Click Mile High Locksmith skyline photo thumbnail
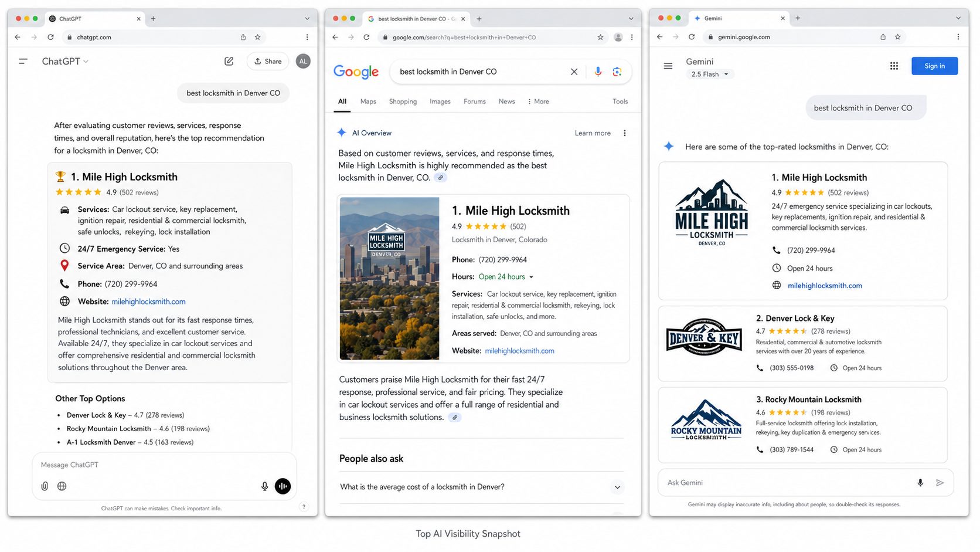The image size is (980, 552). [x=389, y=278]
